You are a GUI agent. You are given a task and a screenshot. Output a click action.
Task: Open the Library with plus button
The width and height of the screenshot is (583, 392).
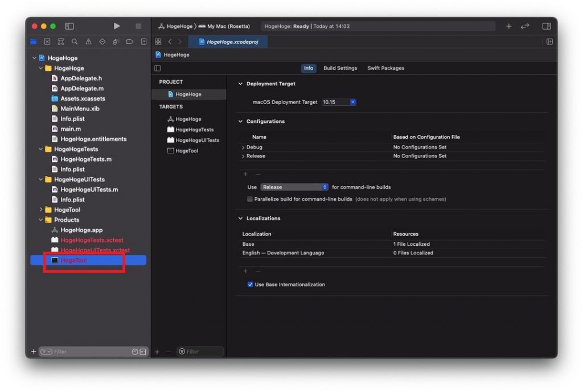pyautogui.click(x=508, y=26)
